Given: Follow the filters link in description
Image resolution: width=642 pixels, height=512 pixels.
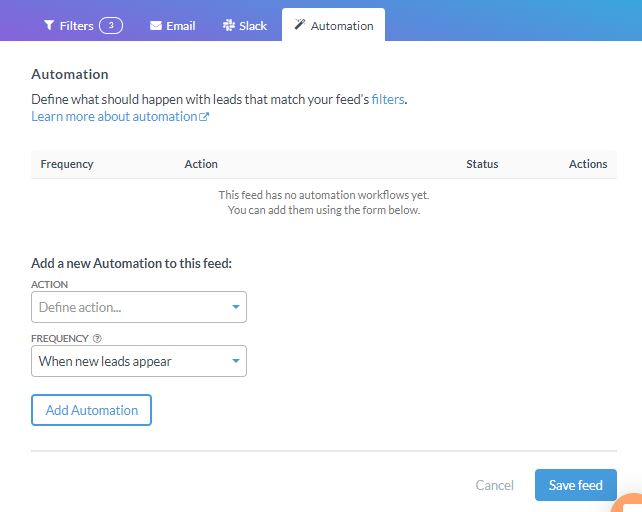Looking at the screenshot, I should tap(388, 100).
